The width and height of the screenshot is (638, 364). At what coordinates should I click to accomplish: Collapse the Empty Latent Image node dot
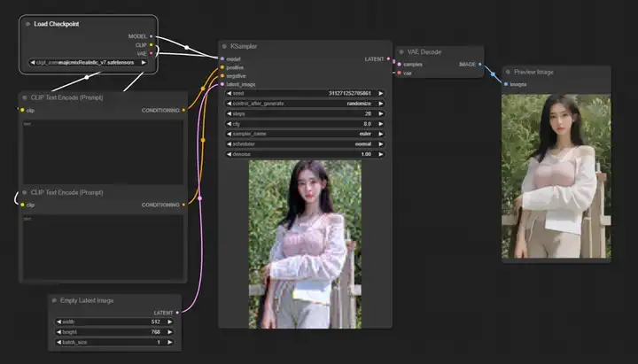(x=53, y=300)
